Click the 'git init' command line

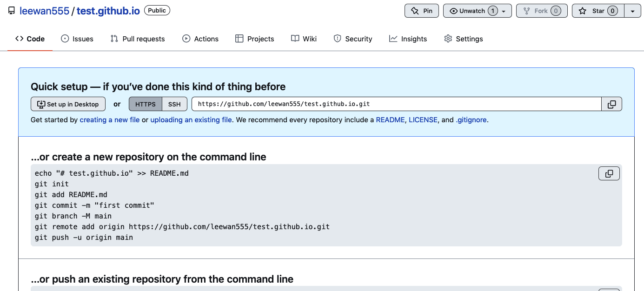pyautogui.click(x=52, y=184)
